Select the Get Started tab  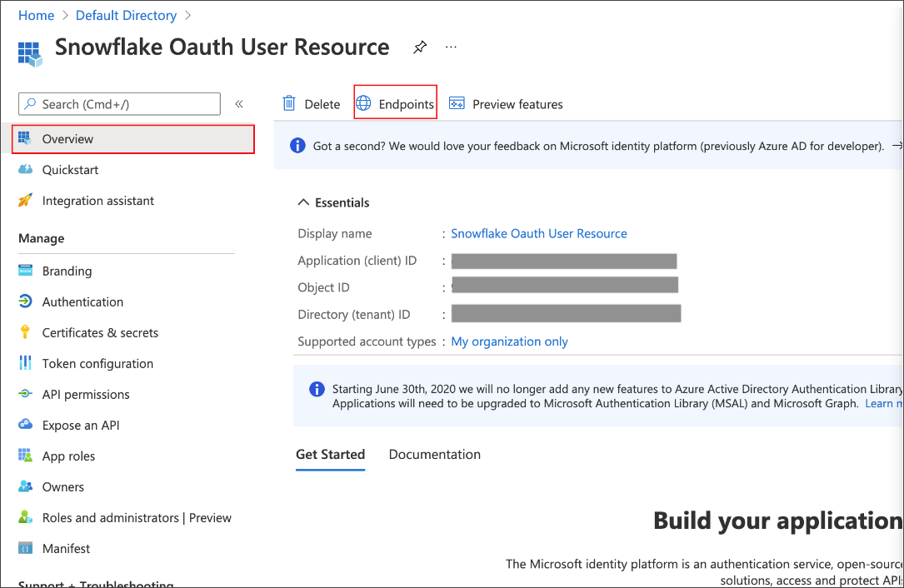[330, 454]
